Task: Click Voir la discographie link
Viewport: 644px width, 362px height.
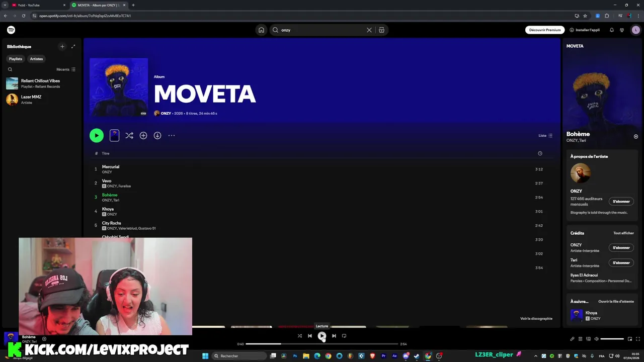Action: pos(536,318)
